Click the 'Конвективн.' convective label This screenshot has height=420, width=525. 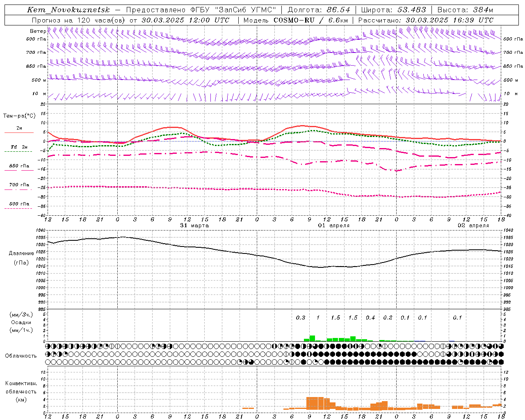pos(21,383)
